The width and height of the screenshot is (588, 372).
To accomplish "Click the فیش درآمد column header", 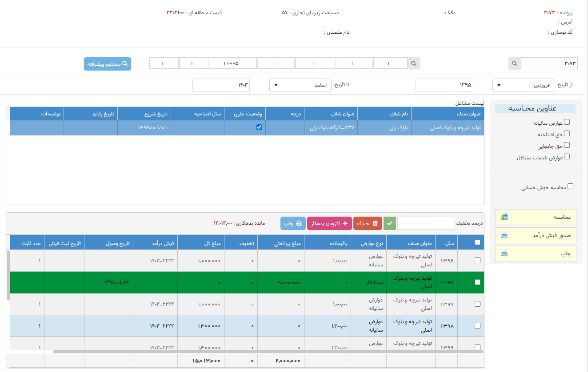I will pos(155,242).
